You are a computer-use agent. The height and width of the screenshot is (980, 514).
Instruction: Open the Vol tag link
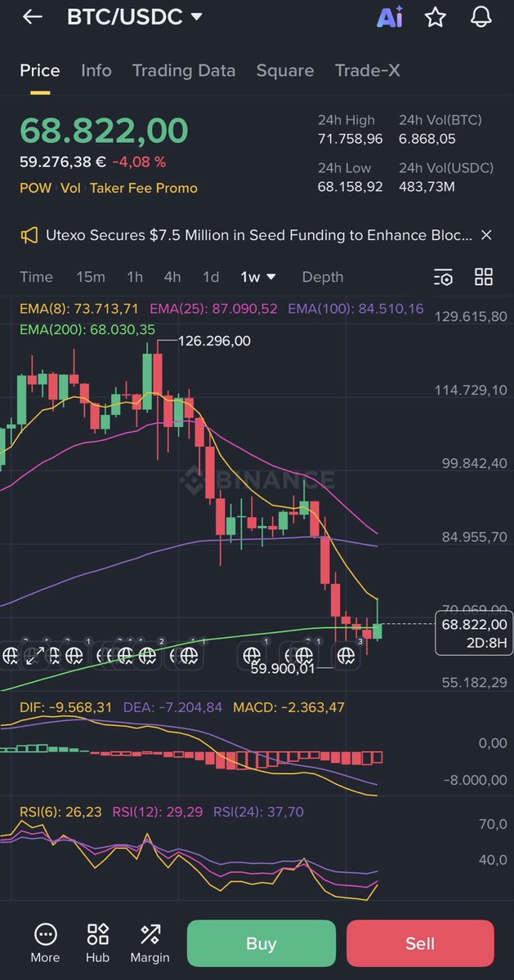coord(70,188)
